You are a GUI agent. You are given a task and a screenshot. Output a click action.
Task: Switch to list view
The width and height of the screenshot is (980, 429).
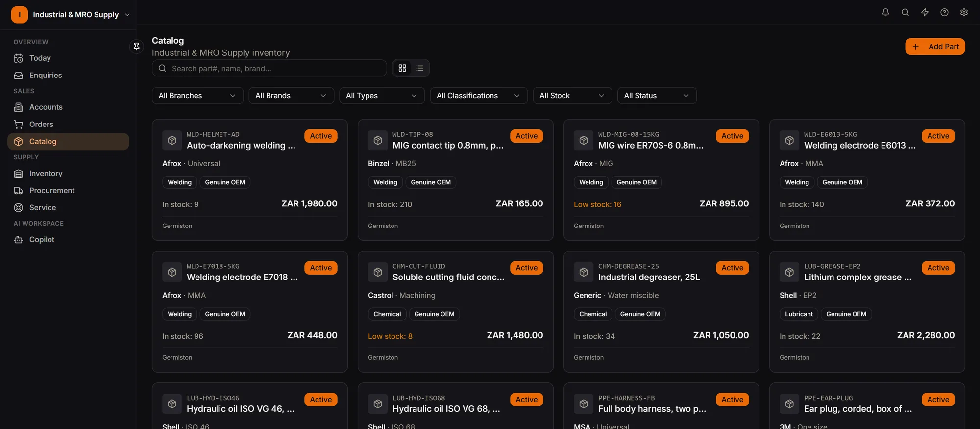[x=419, y=68]
